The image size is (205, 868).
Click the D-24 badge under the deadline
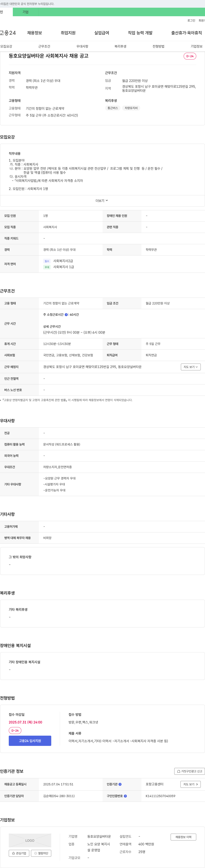(15, 731)
